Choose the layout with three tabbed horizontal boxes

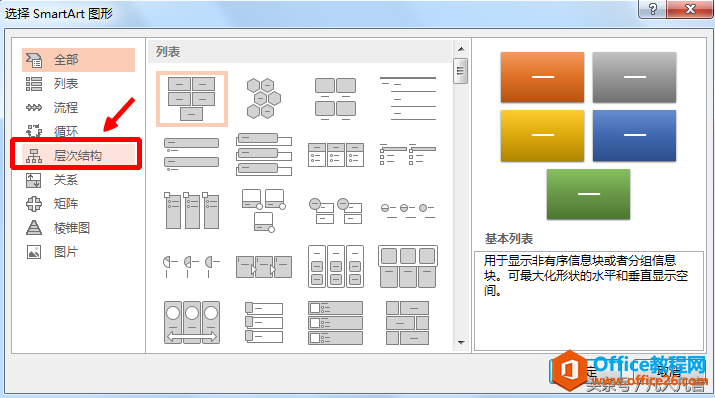[x=264, y=322]
